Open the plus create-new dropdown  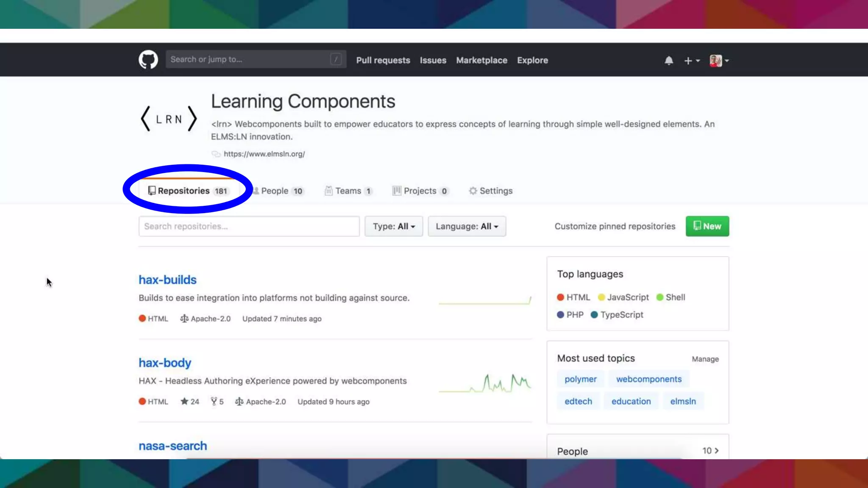(691, 61)
